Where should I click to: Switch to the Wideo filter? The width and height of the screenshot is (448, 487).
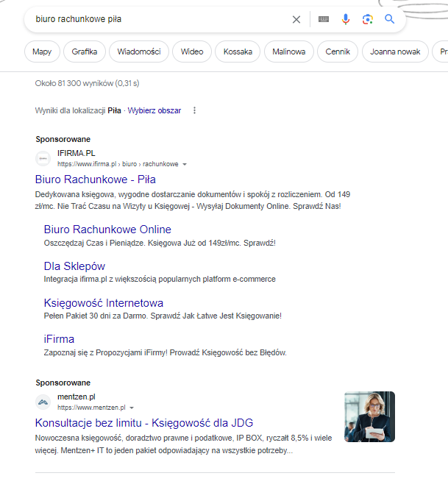pyautogui.click(x=192, y=51)
